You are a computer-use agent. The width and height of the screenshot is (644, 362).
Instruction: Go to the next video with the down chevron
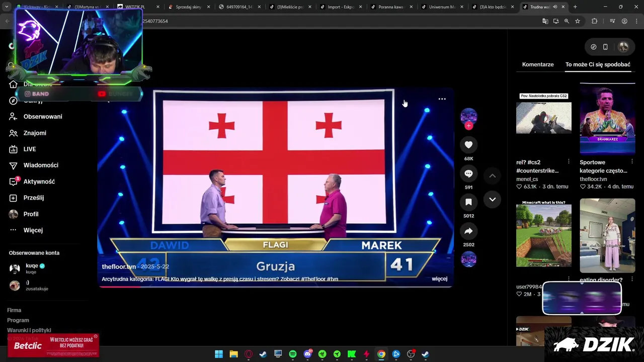[493, 200]
